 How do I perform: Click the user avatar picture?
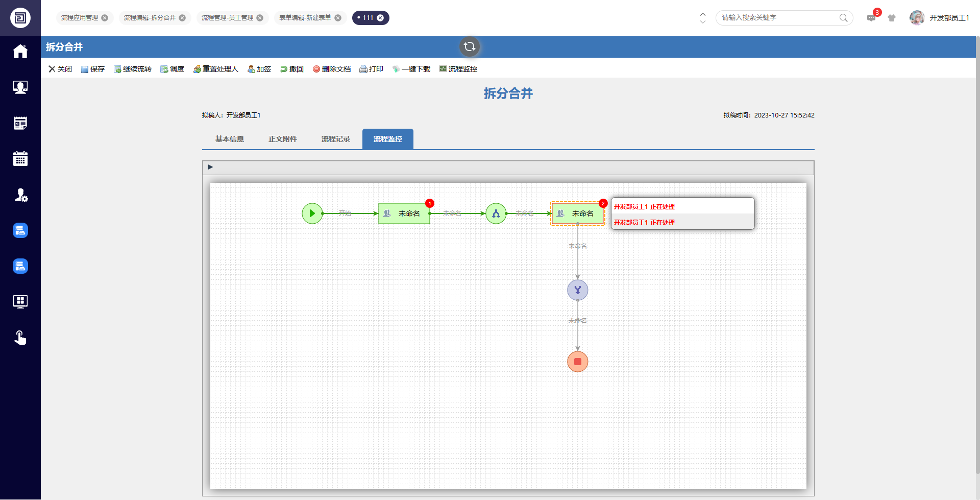917,18
